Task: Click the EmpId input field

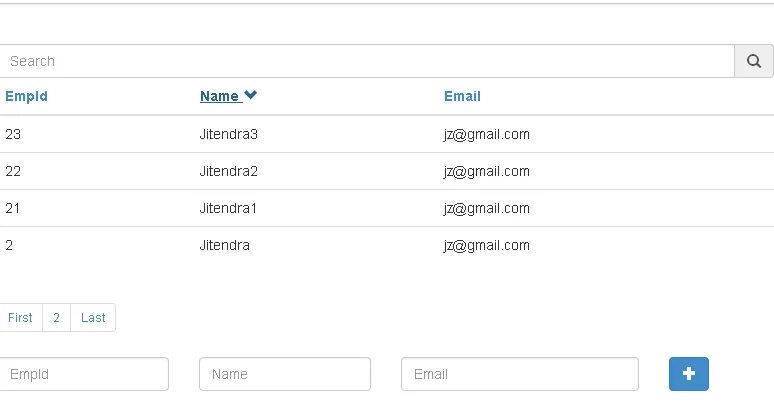Action: coord(84,374)
